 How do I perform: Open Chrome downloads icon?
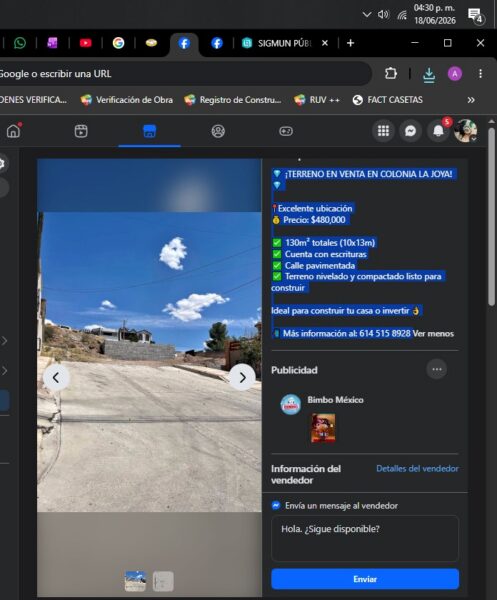[429, 74]
